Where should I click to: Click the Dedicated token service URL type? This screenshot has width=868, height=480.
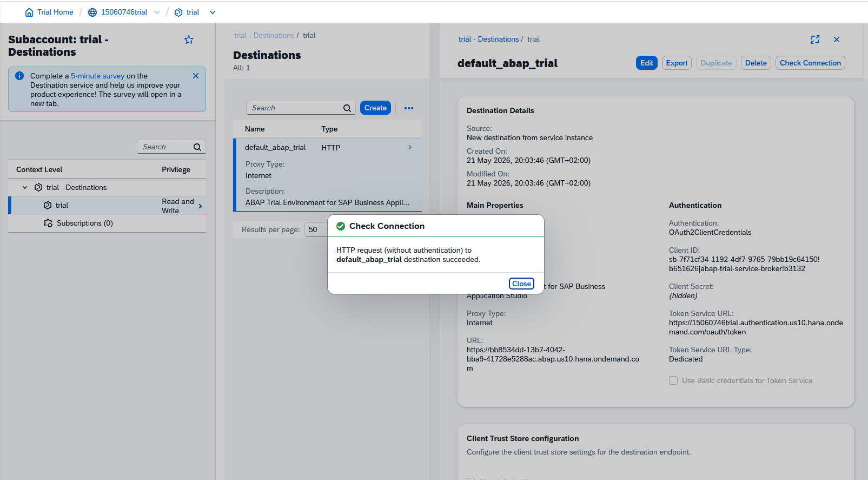point(686,359)
